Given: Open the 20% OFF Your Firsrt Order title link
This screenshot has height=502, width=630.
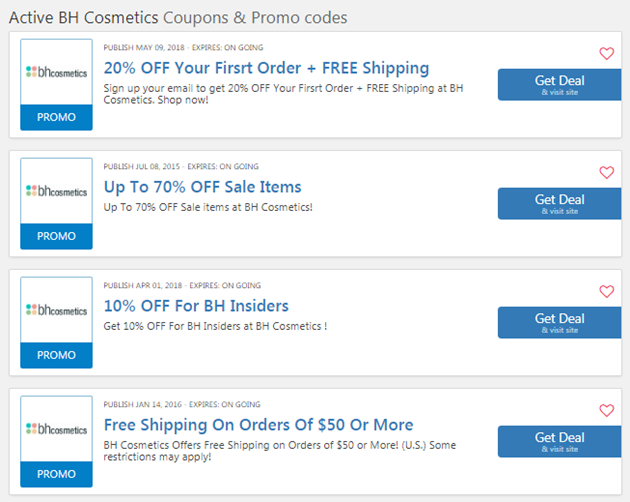Looking at the screenshot, I should [266, 68].
